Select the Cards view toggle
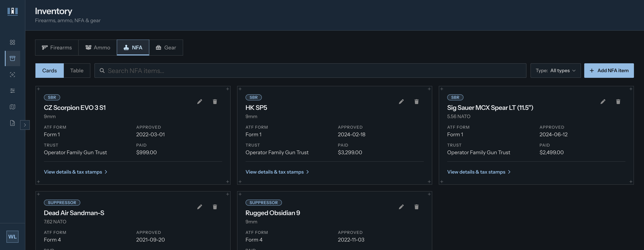644x250 pixels. point(50,71)
